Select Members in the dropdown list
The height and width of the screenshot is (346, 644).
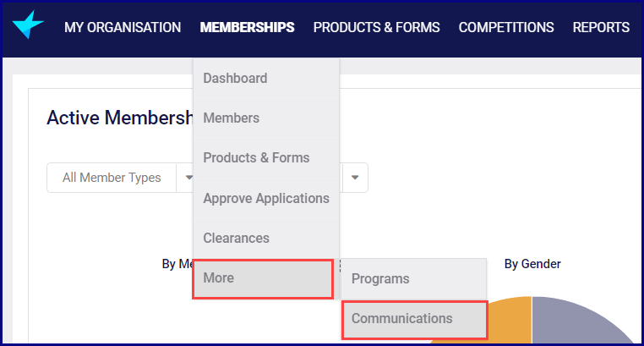pos(231,118)
